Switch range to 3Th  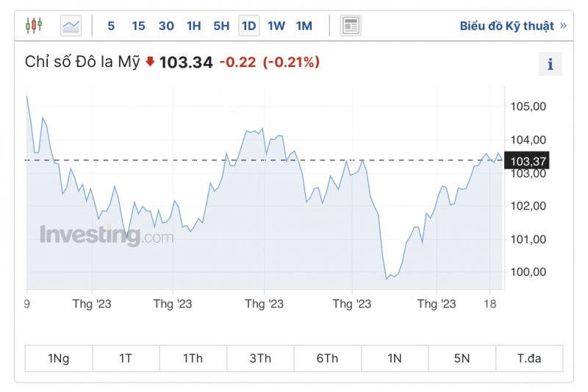click(260, 359)
